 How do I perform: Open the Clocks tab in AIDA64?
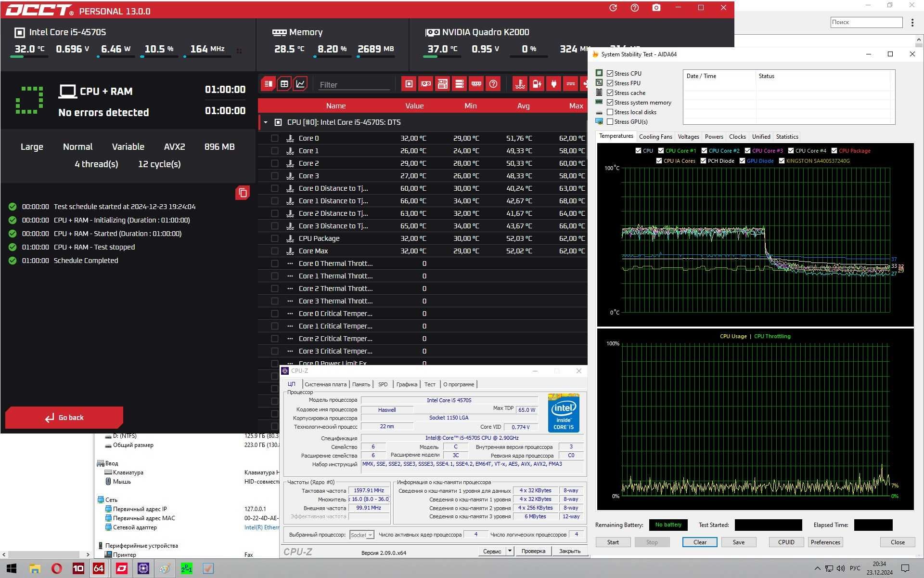(737, 137)
